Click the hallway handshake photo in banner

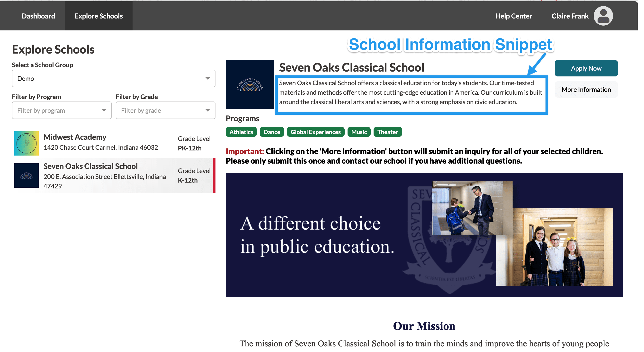click(x=472, y=208)
